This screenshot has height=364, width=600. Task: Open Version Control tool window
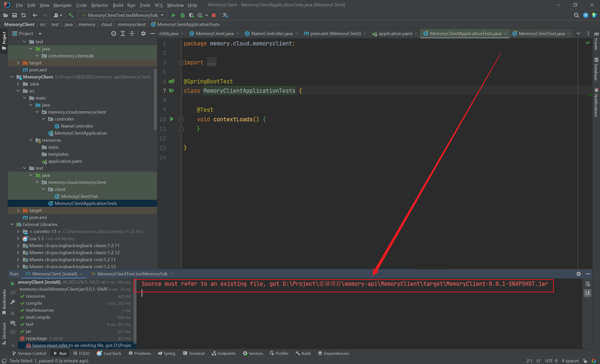point(29,353)
